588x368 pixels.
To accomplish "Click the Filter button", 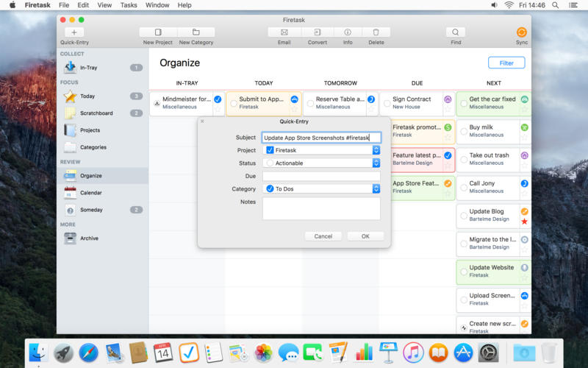I will click(x=506, y=63).
